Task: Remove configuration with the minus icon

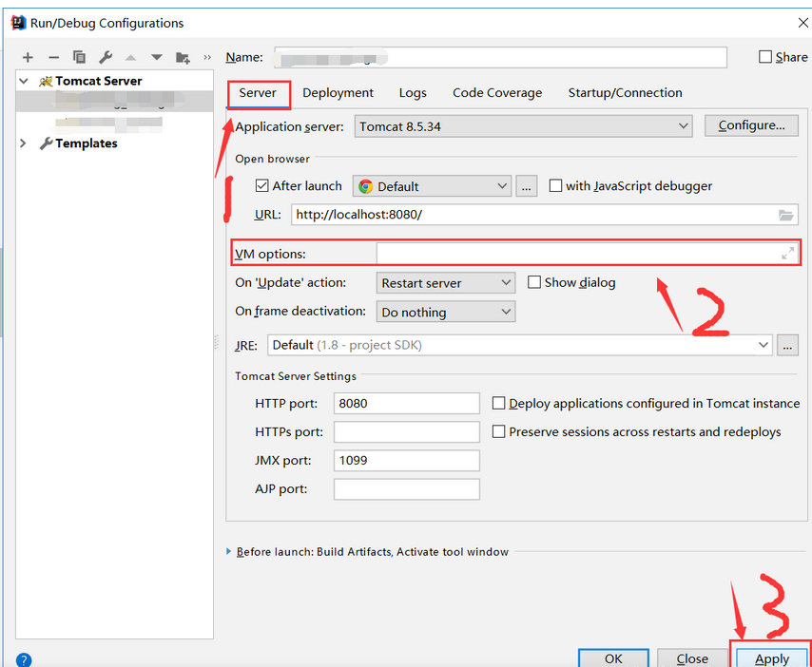Action: [x=54, y=57]
